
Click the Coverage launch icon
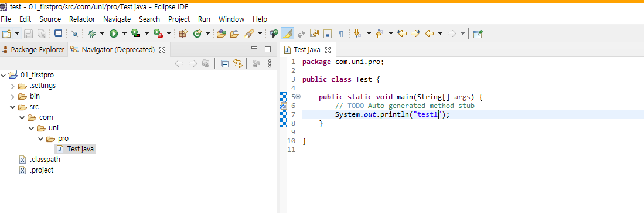[x=136, y=33]
